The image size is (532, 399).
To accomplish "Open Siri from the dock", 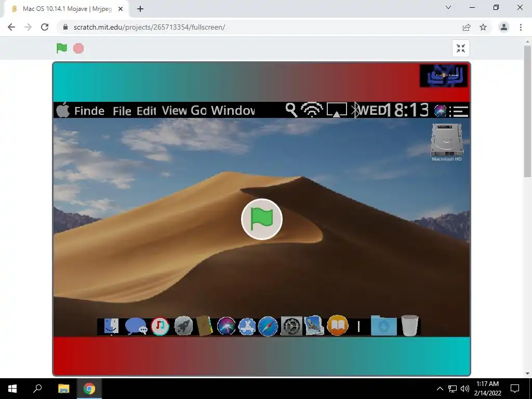I will pos(227,326).
